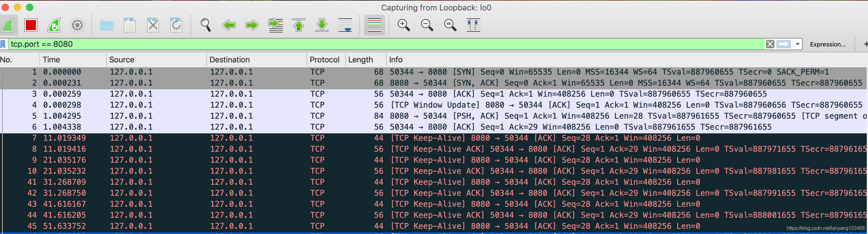
Task: Reset text to normal size icon
Action: tap(450, 25)
